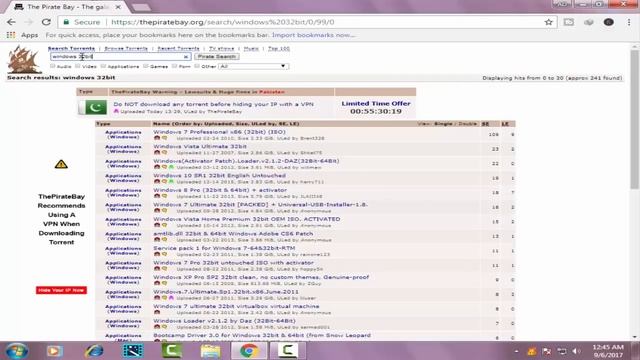
Task: Tick the Games checkbox
Action: (x=146, y=66)
